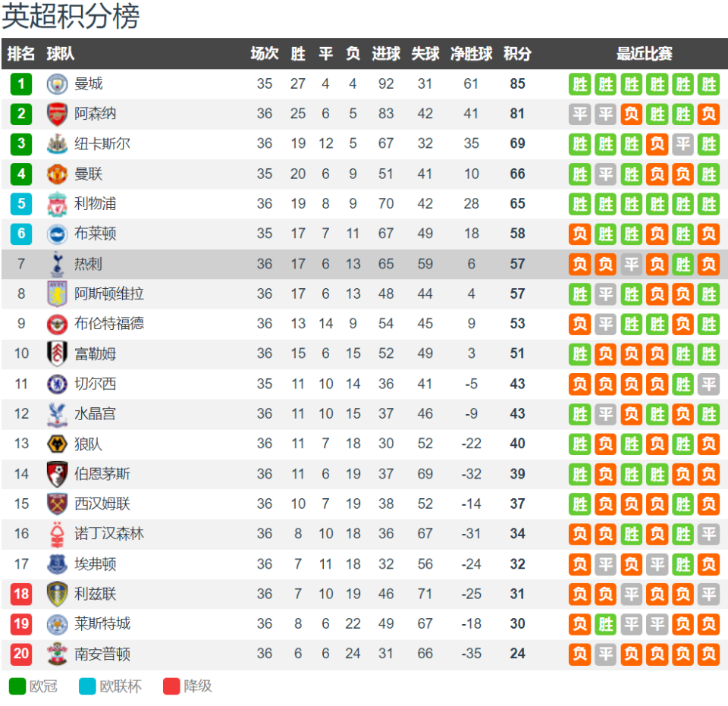Click the Tottenham club crest
Screen dimensions: 728x706
[x=57, y=264]
